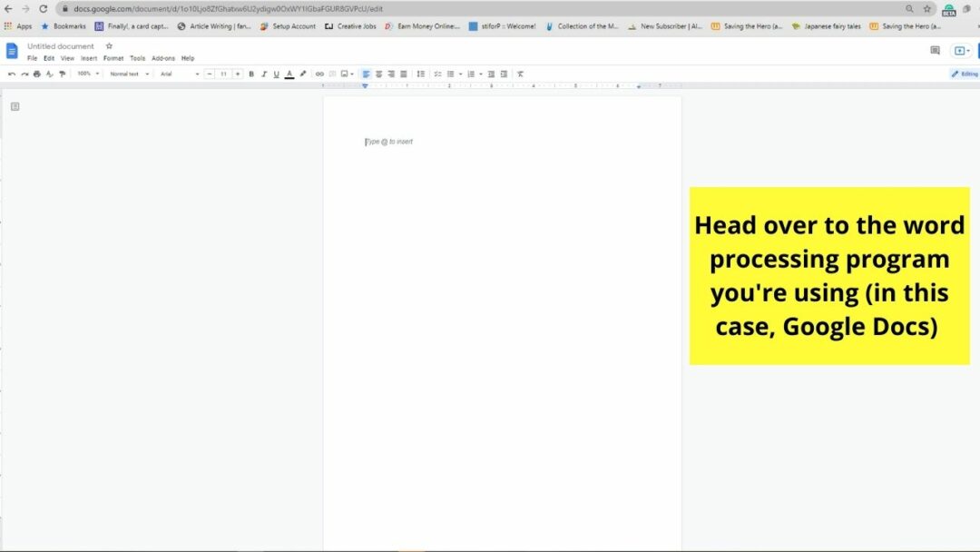Open the highlight color picker
This screenshot has height=552, width=980.
[303, 74]
